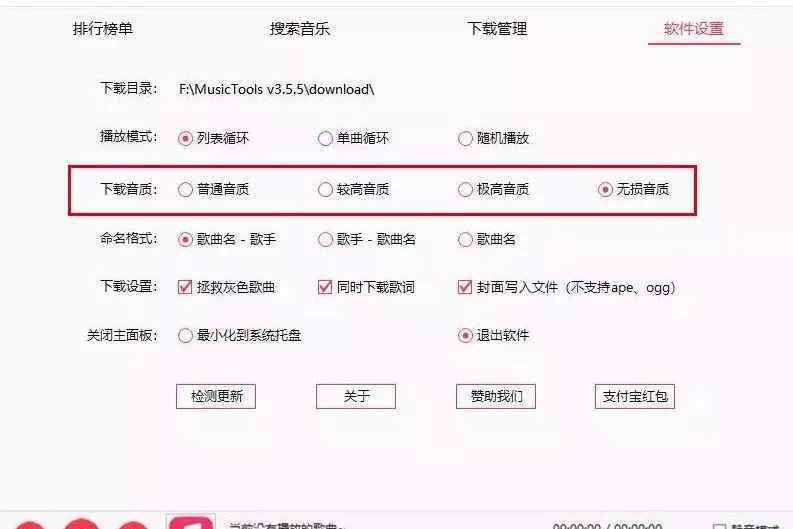The height and width of the screenshot is (529, 793).
Task: Click the 支付宝红包 button
Action: [x=635, y=396]
